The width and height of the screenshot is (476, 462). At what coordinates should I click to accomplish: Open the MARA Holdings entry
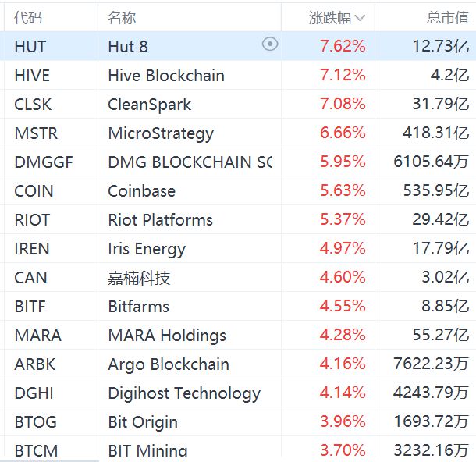tap(166, 335)
